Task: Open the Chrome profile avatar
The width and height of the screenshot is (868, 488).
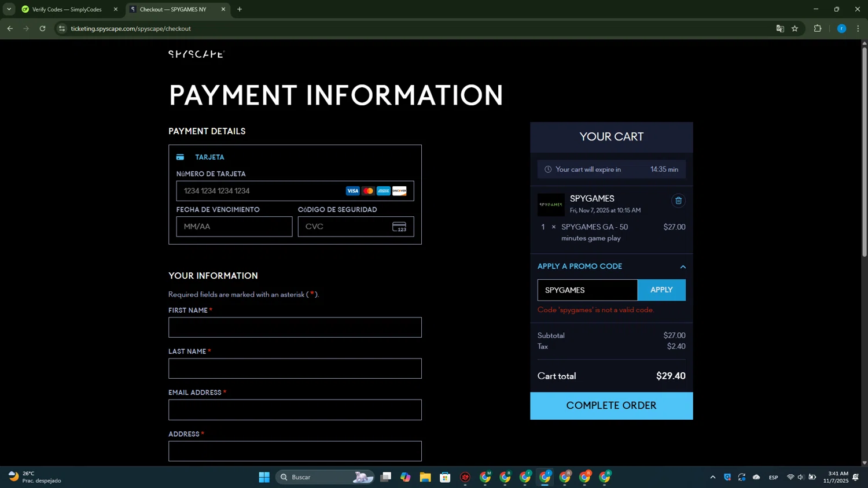Action: [841, 28]
